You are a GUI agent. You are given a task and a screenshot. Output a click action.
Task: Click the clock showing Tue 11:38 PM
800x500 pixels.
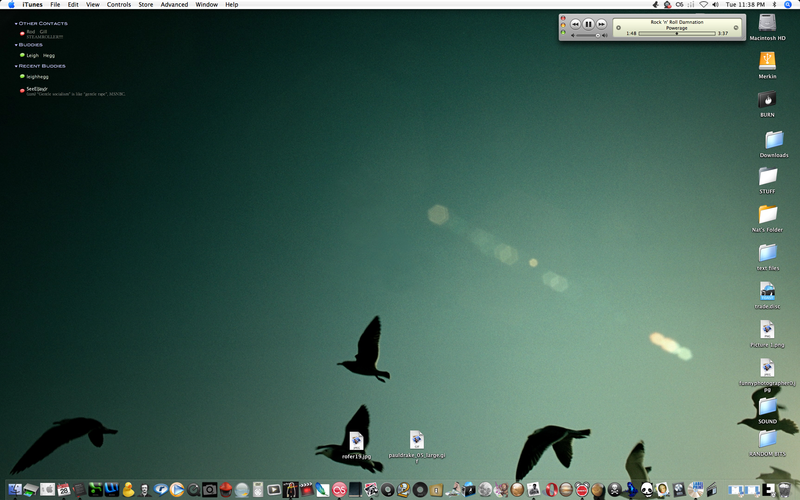(745, 5)
